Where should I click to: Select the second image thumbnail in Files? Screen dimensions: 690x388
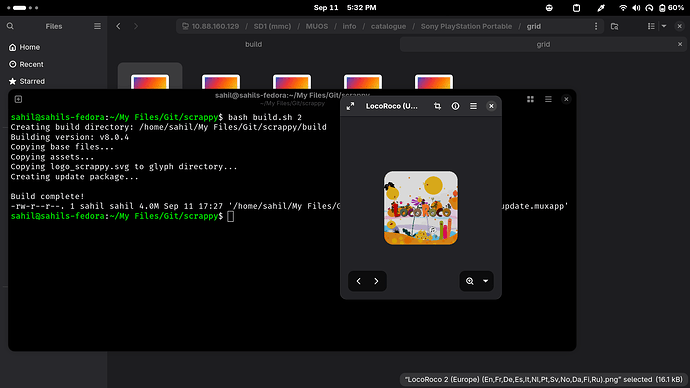[x=221, y=81]
